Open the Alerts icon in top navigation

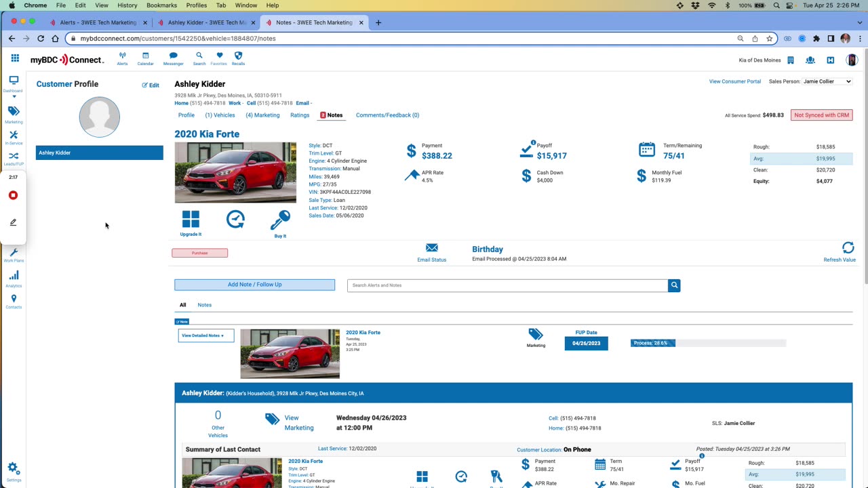point(122,58)
